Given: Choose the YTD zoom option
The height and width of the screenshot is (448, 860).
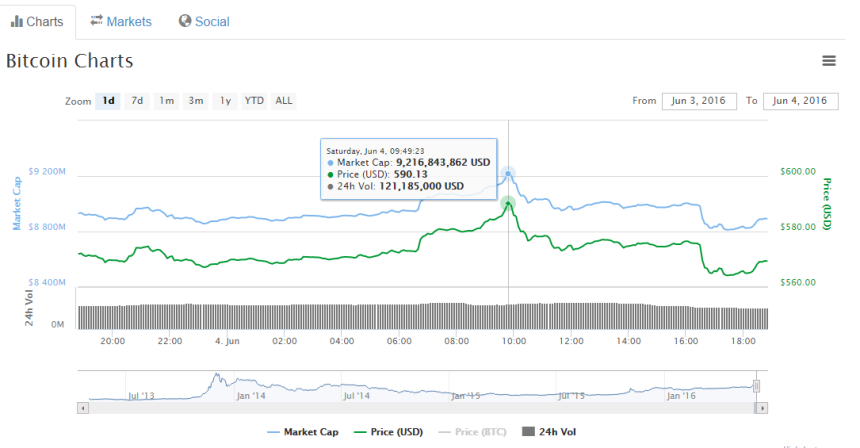Looking at the screenshot, I should coord(255,101).
